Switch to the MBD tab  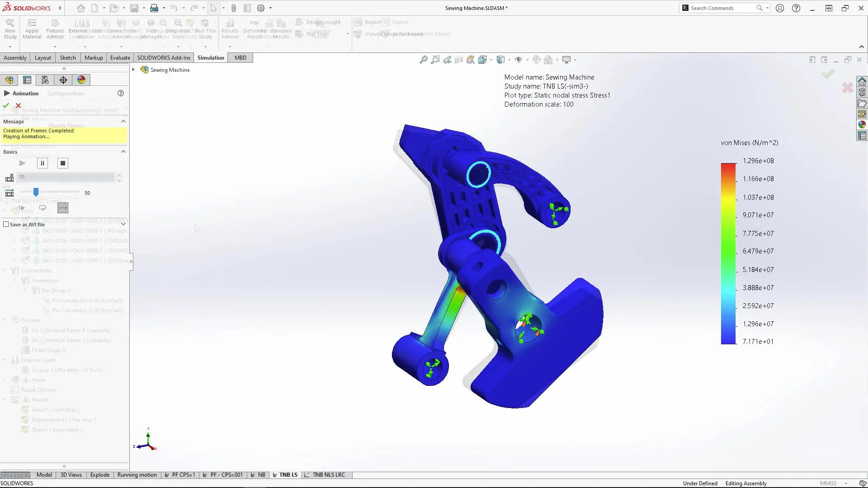241,57
